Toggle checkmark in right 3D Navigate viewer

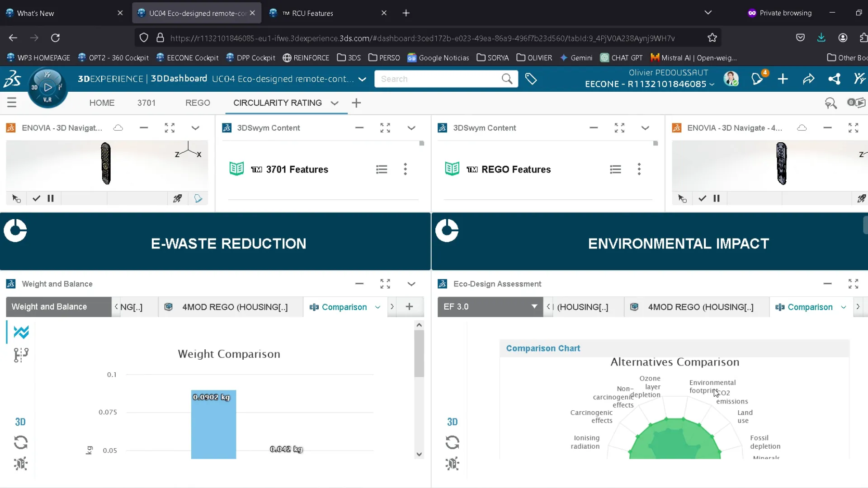(x=702, y=198)
